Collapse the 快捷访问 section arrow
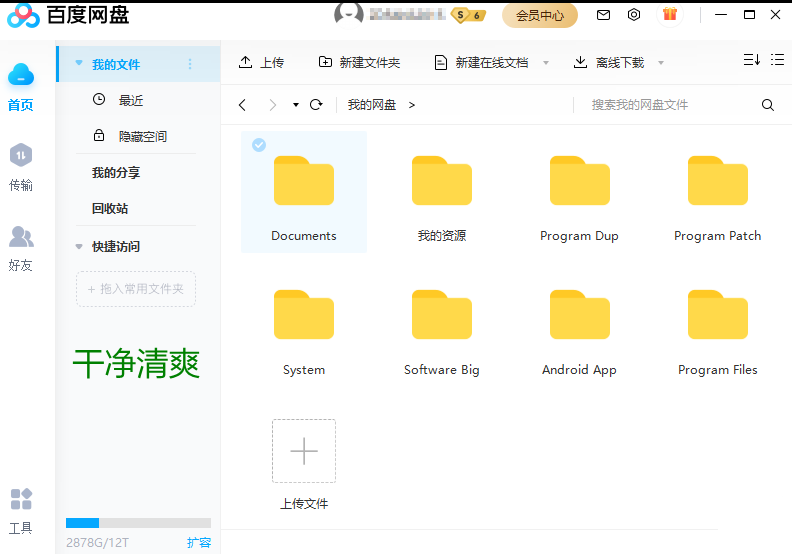The height and width of the screenshot is (554, 792). 79,246
